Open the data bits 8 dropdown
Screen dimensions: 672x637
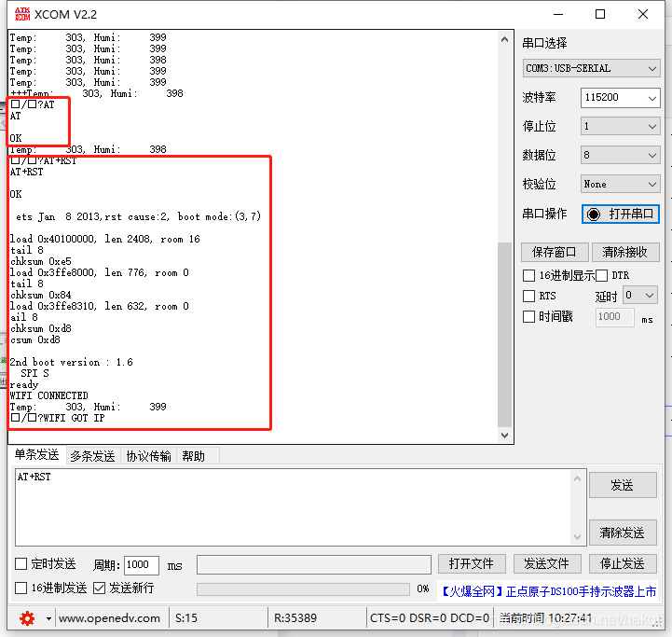click(620, 155)
